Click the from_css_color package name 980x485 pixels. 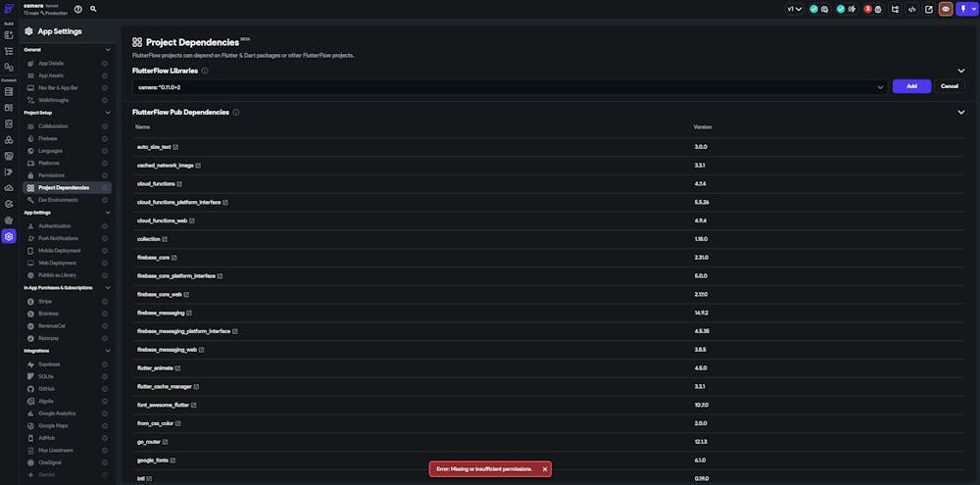(155, 423)
